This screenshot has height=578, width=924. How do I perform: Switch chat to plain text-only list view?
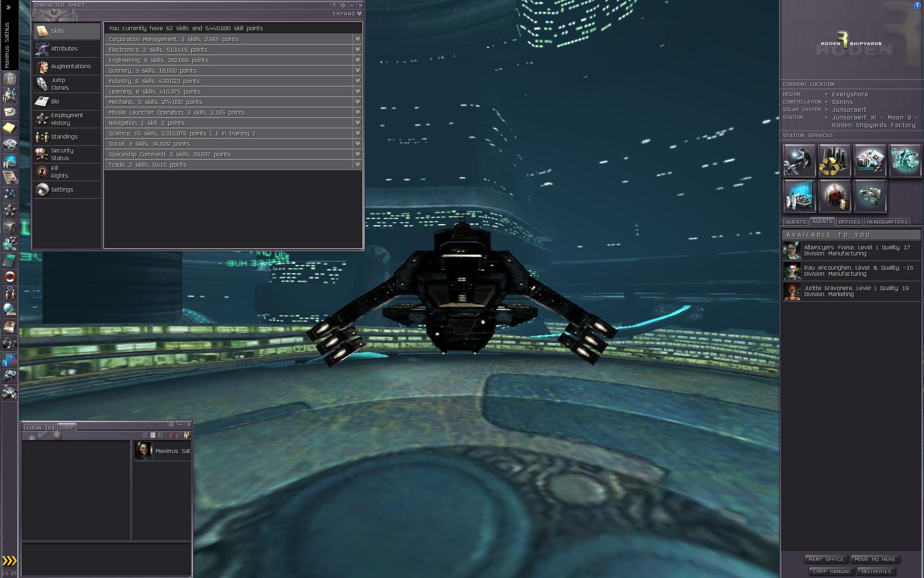point(145,435)
